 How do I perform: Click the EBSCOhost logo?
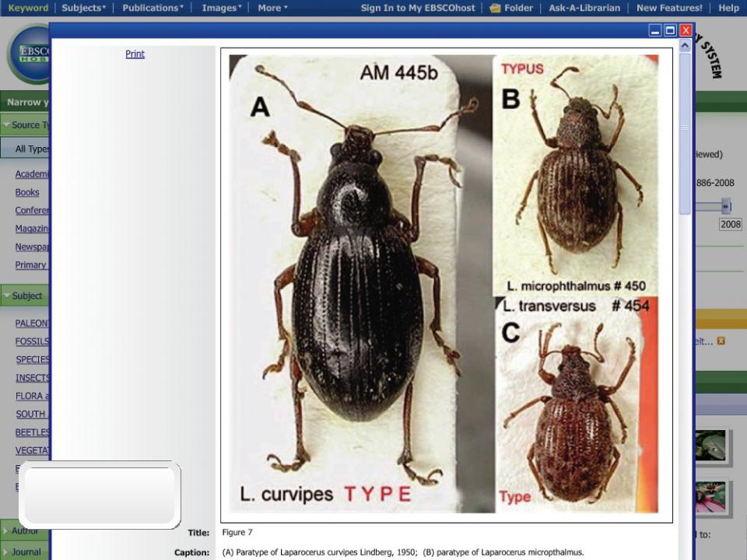pos(29,54)
